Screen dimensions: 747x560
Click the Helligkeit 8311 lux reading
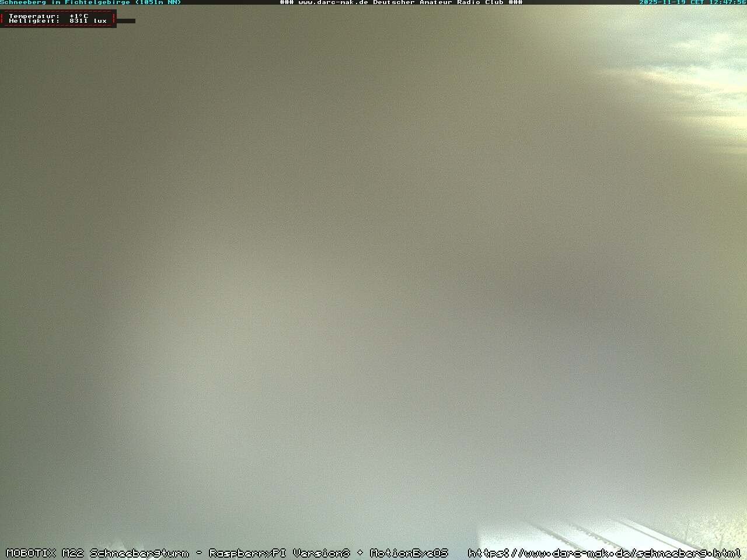coord(58,21)
